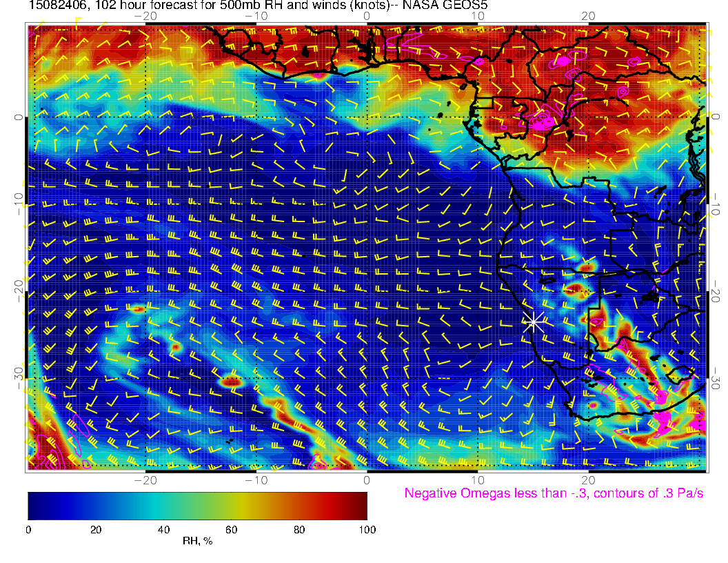Click the plot title mentioning NASA GEOS5
The width and height of the screenshot is (728, 563).
258,5
